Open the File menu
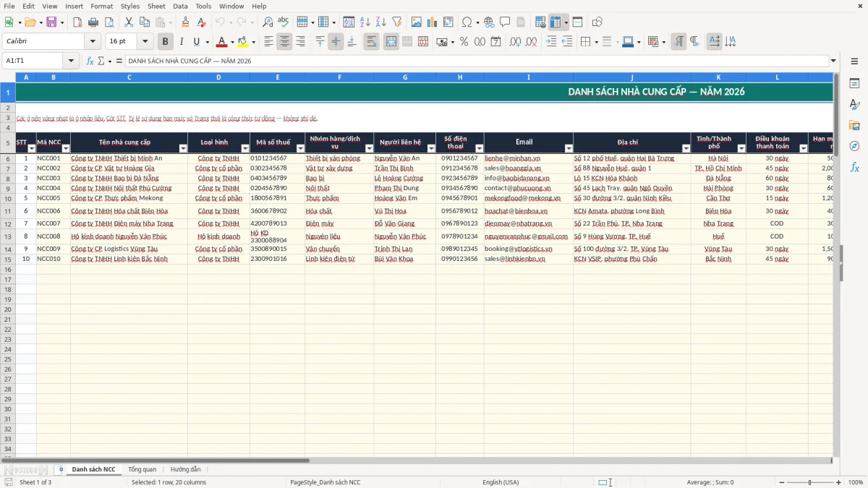The image size is (868, 488). point(9,6)
